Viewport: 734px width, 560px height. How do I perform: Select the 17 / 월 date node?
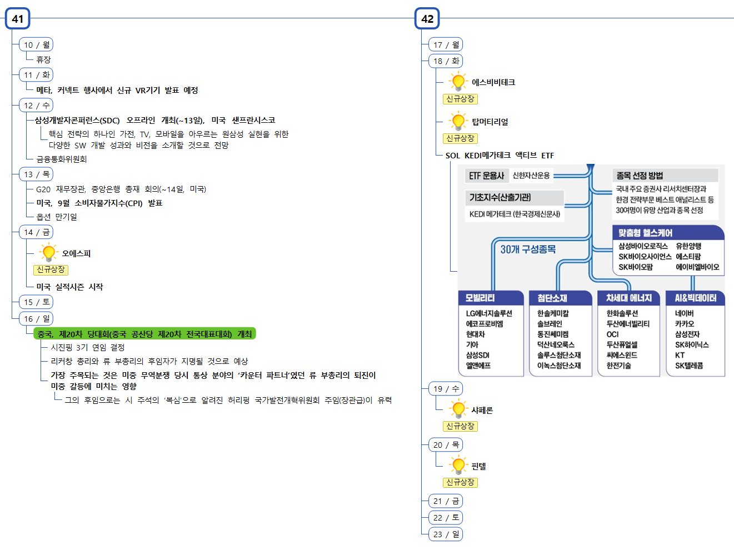(x=446, y=44)
